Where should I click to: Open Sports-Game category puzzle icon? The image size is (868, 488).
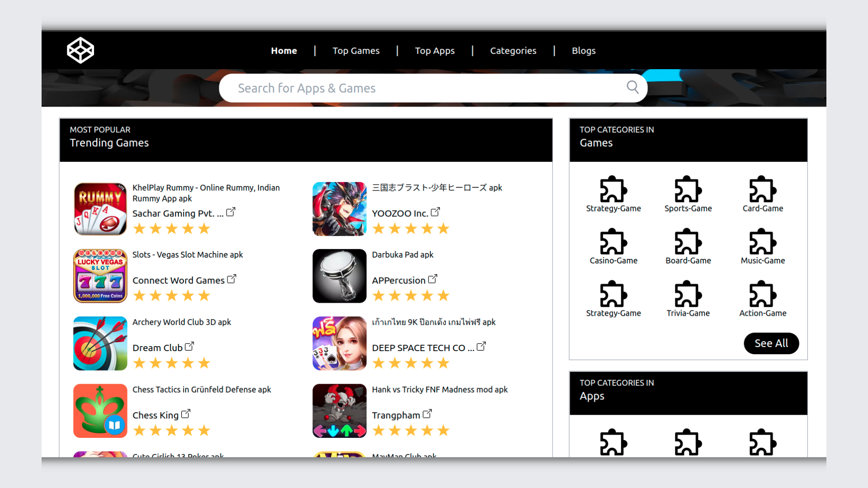(x=688, y=189)
